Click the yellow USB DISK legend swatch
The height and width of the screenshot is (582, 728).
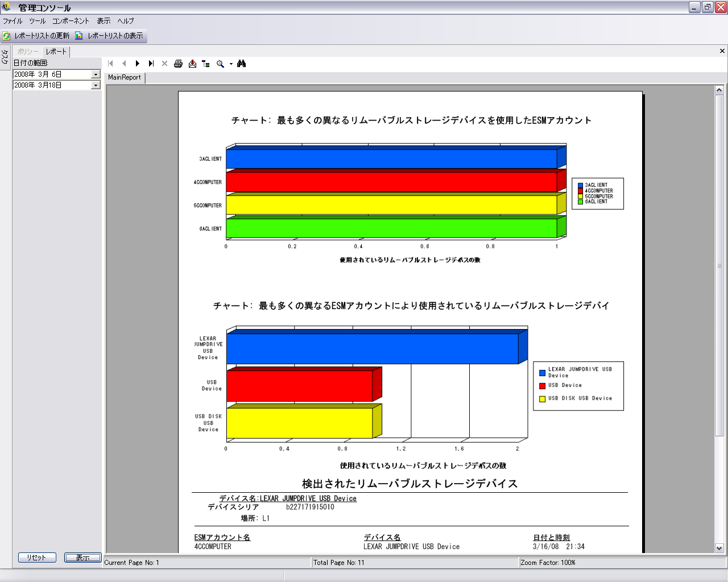tap(543, 399)
